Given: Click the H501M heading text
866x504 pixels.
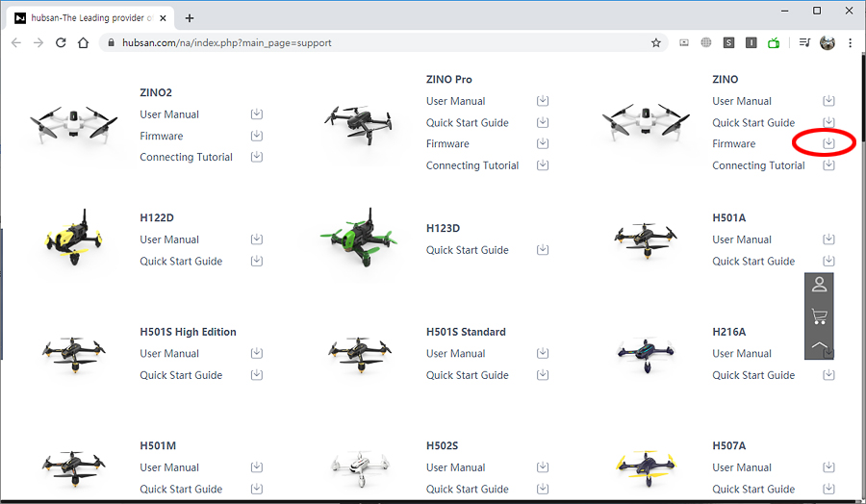Looking at the screenshot, I should coord(158,445).
